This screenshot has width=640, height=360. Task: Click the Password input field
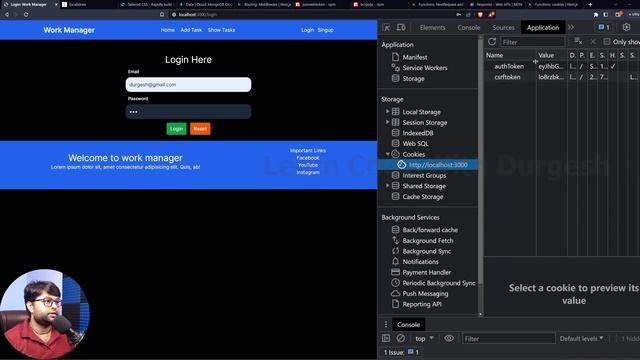[188, 111]
